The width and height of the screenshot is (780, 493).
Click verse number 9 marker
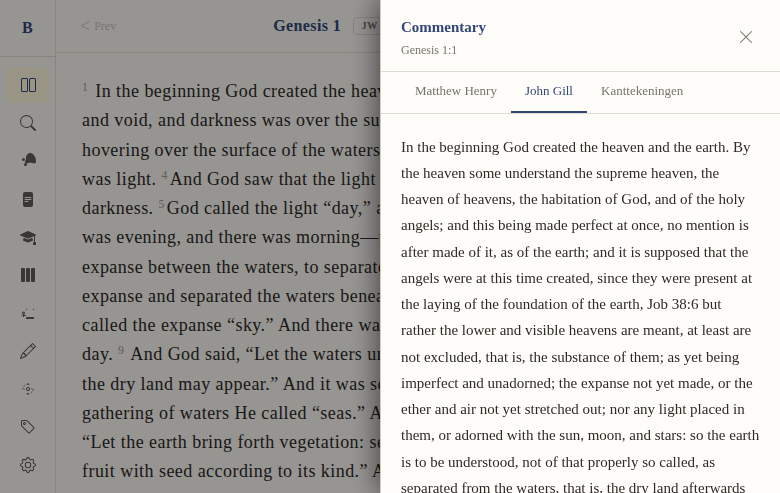[121, 350]
